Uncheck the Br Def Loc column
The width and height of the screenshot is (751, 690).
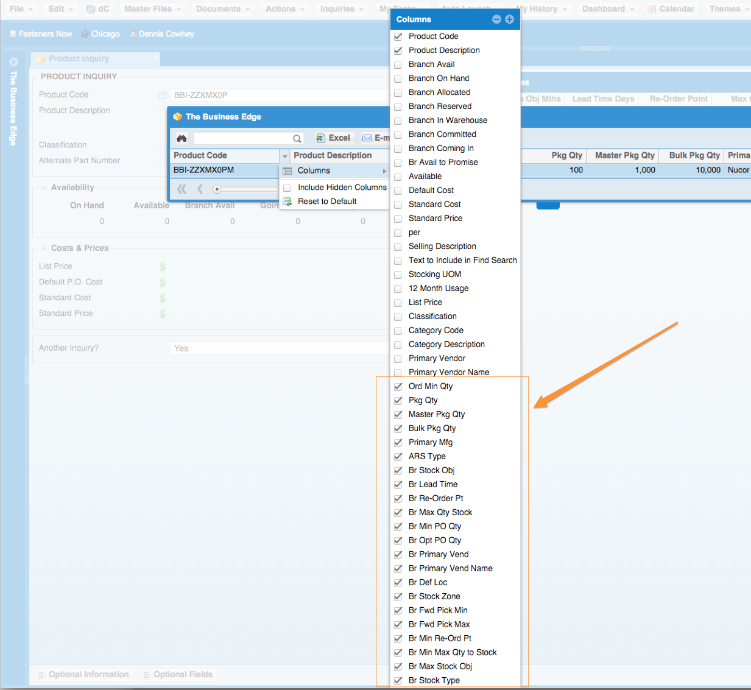[x=398, y=583]
